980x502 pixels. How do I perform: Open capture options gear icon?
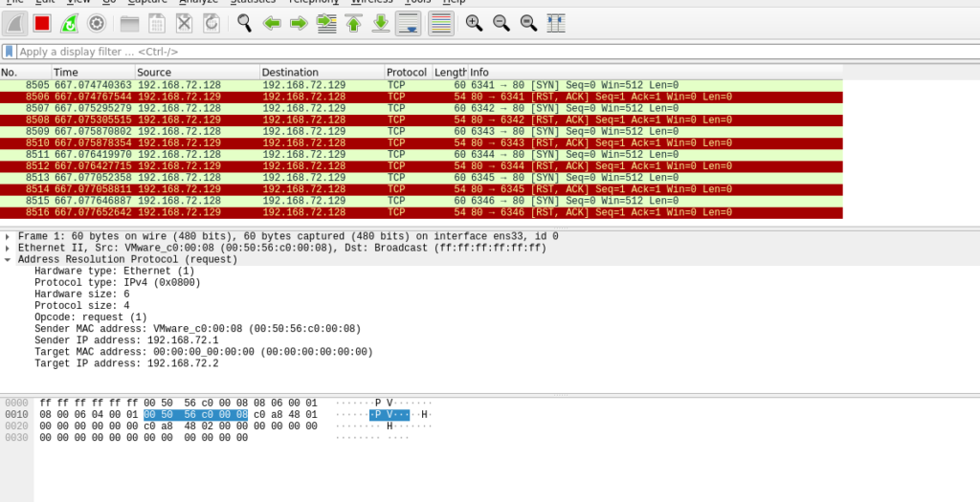point(96,23)
